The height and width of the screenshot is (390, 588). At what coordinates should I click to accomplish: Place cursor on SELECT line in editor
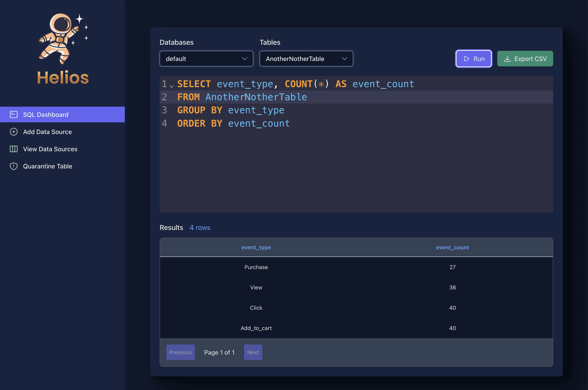pos(296,84)
